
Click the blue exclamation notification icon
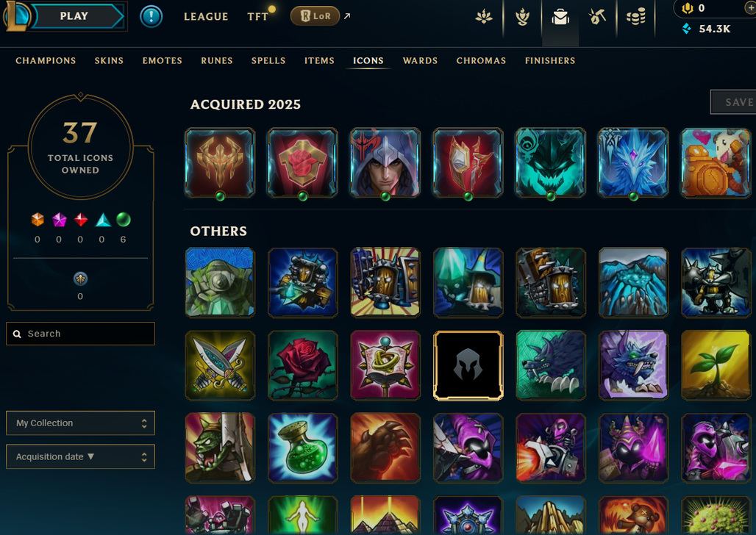(151, 17)
